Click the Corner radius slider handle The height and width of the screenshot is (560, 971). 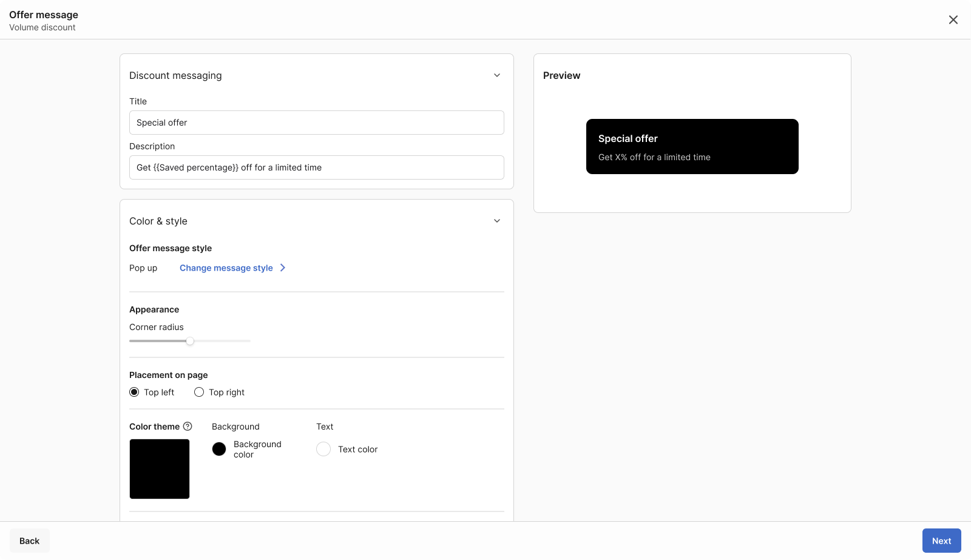tap(190, 341)
